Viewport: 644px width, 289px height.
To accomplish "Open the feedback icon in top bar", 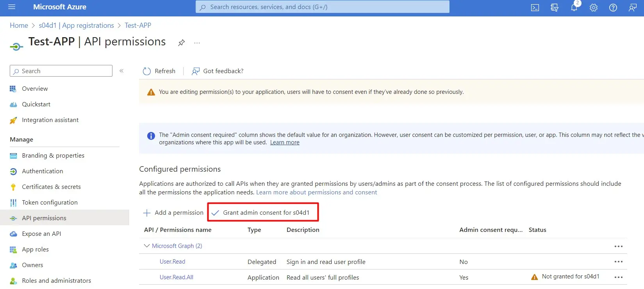I will tap(633, 7).
